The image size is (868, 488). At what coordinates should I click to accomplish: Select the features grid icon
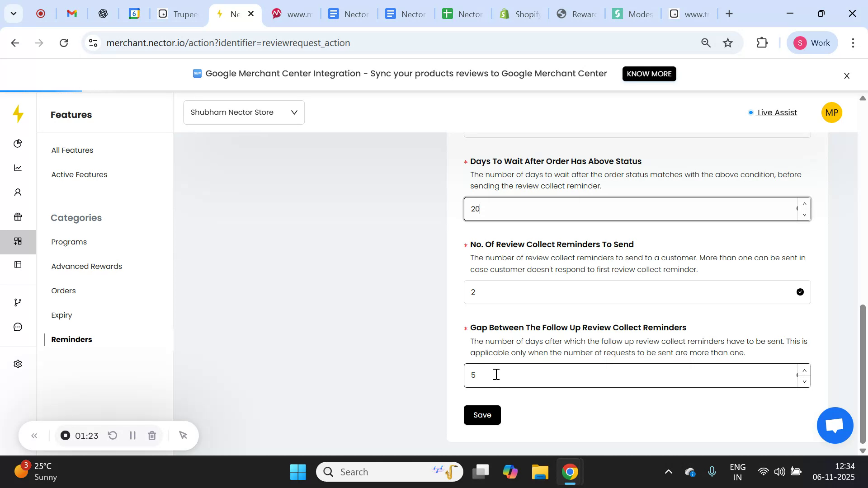click(18, 241)
